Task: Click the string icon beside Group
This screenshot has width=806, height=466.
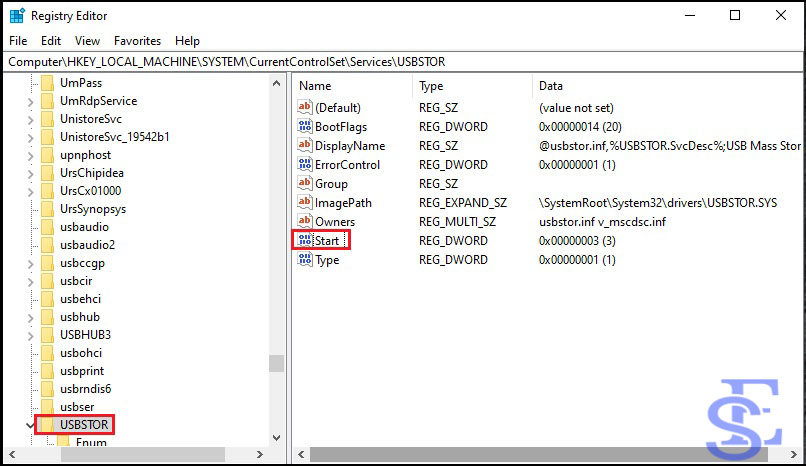Action: click(305, 183)
